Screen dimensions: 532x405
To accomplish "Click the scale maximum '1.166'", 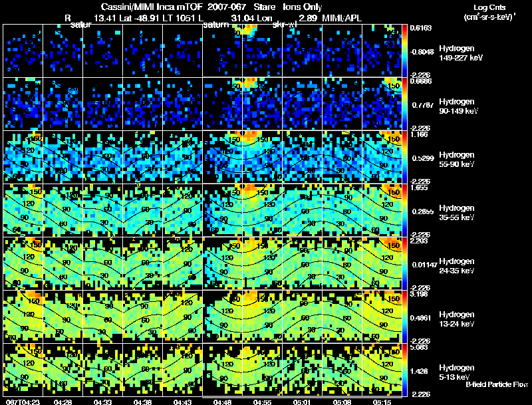I will [419, 134].
